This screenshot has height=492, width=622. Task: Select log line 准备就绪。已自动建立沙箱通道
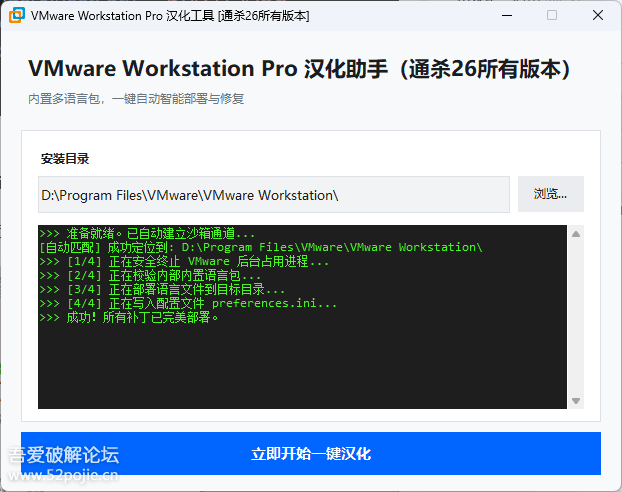(x=147, y=233)
